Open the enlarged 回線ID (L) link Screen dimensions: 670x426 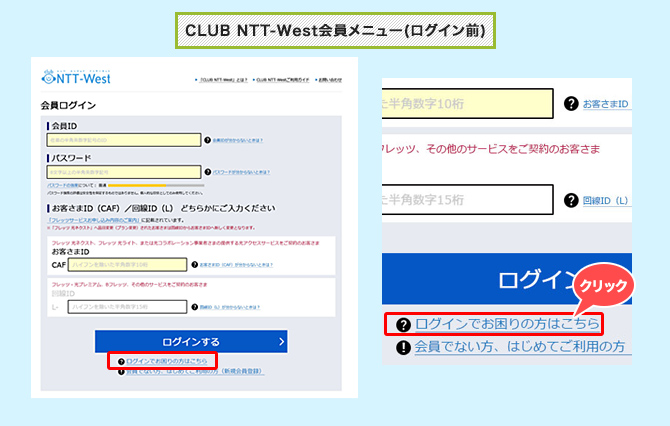605,200
